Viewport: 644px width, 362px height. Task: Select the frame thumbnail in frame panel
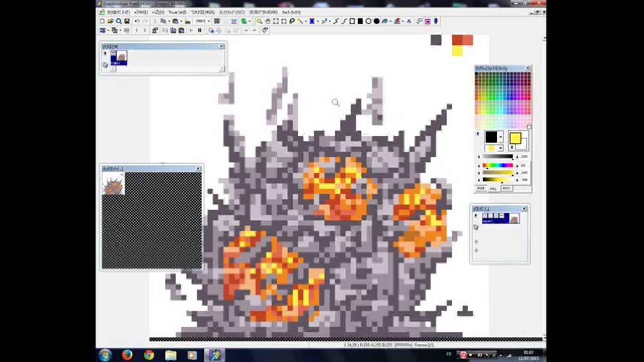119,58
